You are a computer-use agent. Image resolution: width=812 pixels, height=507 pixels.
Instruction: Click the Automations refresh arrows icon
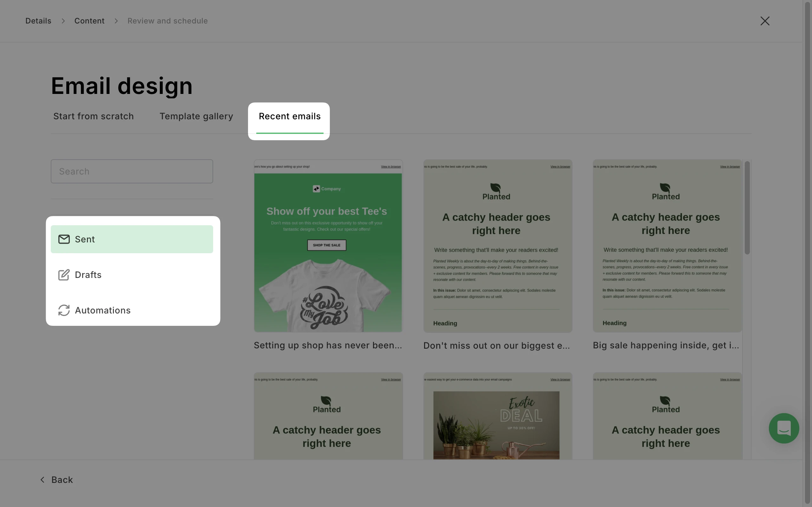point(64,310)
